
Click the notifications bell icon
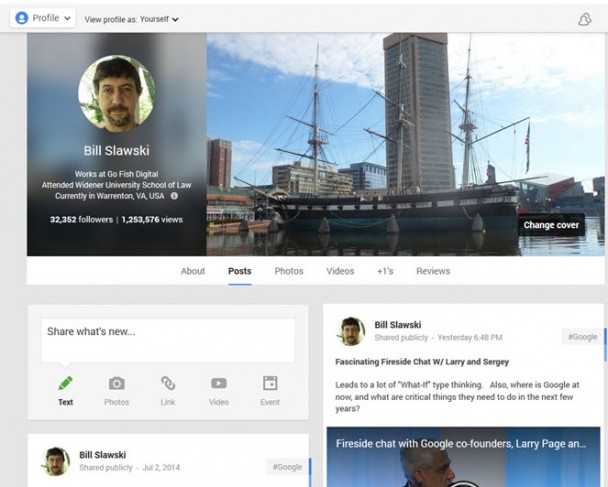pyautogui.click(x=585, y=19)
